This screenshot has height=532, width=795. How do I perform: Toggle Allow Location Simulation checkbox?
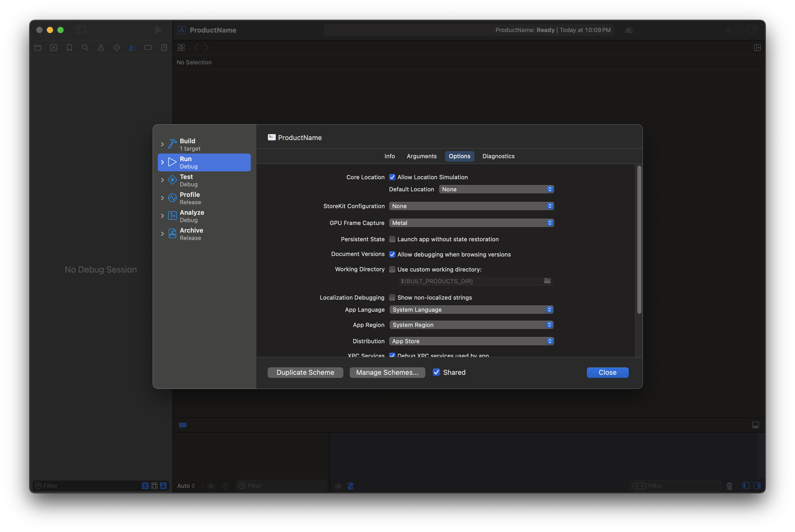click(392, 177)
